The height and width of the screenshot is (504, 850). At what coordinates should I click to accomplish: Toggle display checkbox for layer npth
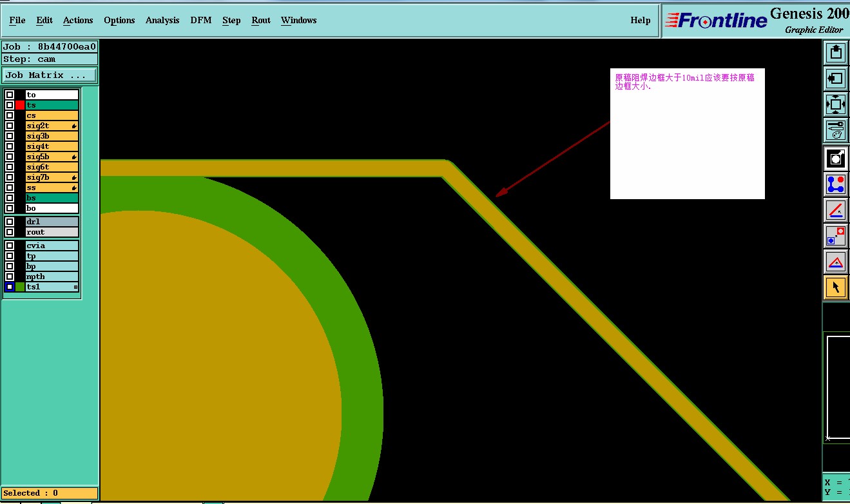pyautogui.click(x=10, y=276)
